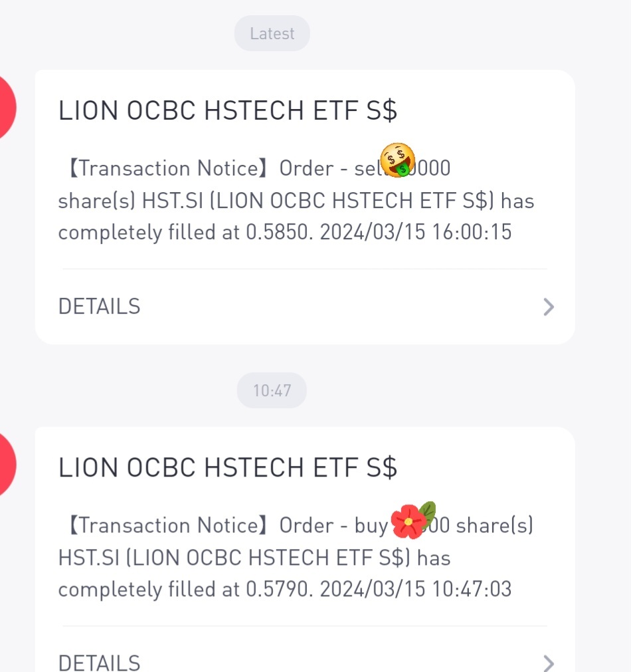Tap the buy order notification card
Screen dimensions: 631x672
305,550
